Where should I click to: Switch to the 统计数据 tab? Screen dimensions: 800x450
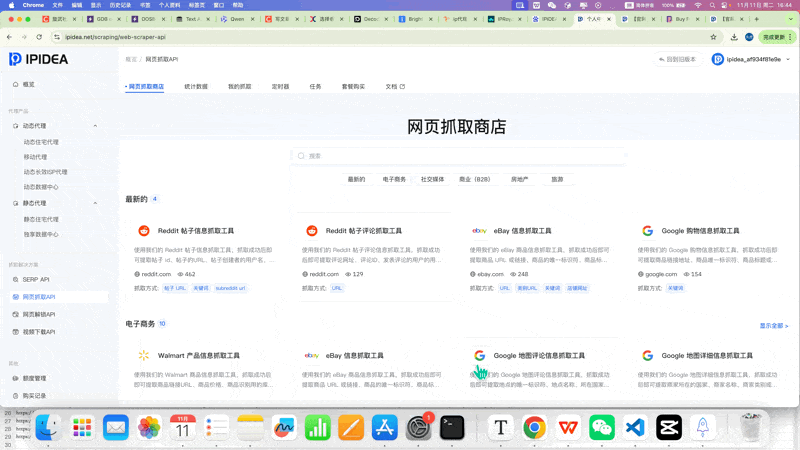coord(196,87)
